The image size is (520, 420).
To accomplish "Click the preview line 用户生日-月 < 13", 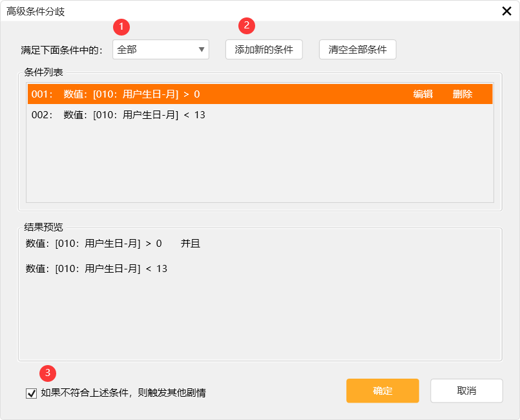I will point(97,268).
